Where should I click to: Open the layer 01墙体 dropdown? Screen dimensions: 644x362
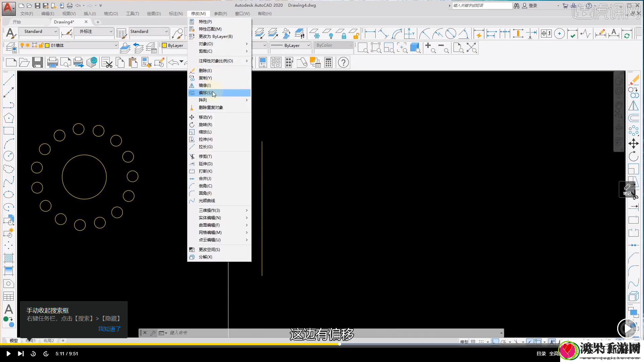point(68,45)
